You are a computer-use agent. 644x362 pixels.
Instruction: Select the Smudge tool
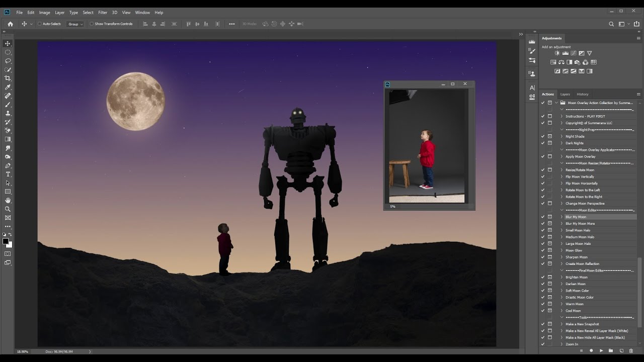[x=8, y=148]
